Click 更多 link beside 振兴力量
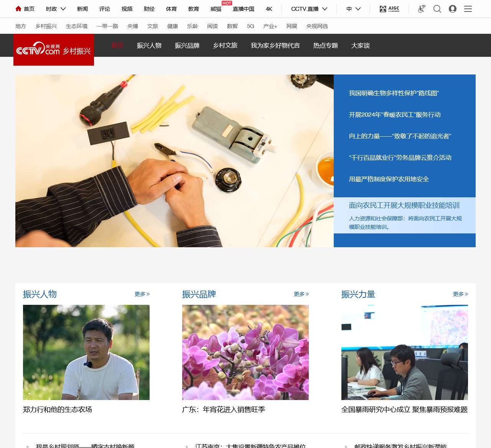Viewport: 491px width, 448px height. (x=460, y=294)
